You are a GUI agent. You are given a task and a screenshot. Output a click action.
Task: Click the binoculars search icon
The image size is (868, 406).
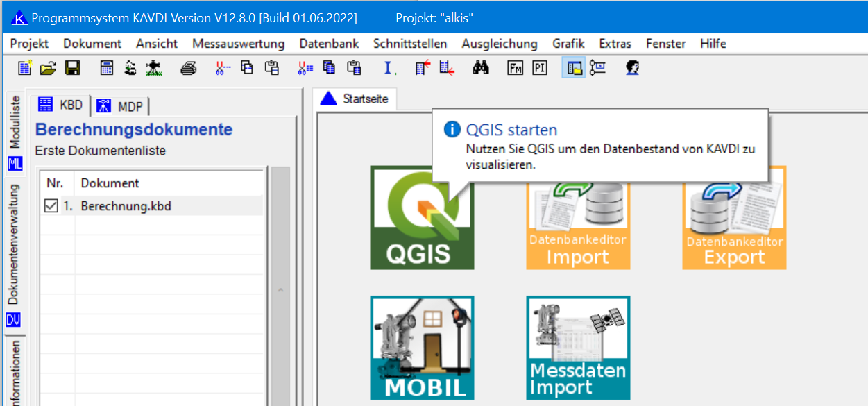(x=481, y=68)
